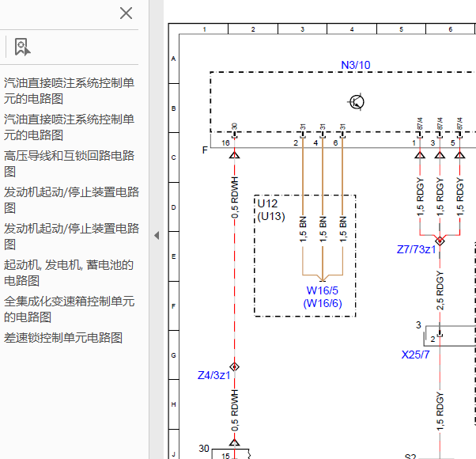
Task: Click pin 16 on connector F
Action: click(225, 142)
